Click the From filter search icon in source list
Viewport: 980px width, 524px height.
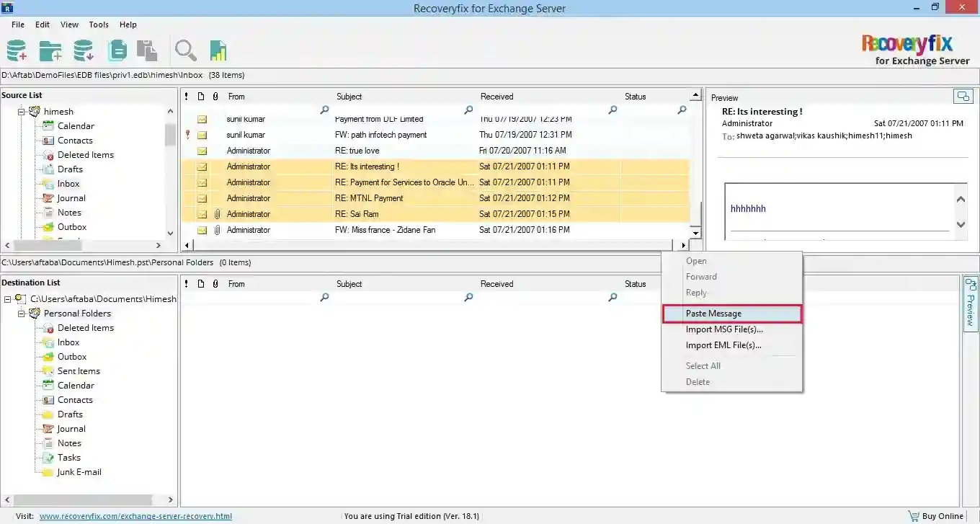point(324,110)
